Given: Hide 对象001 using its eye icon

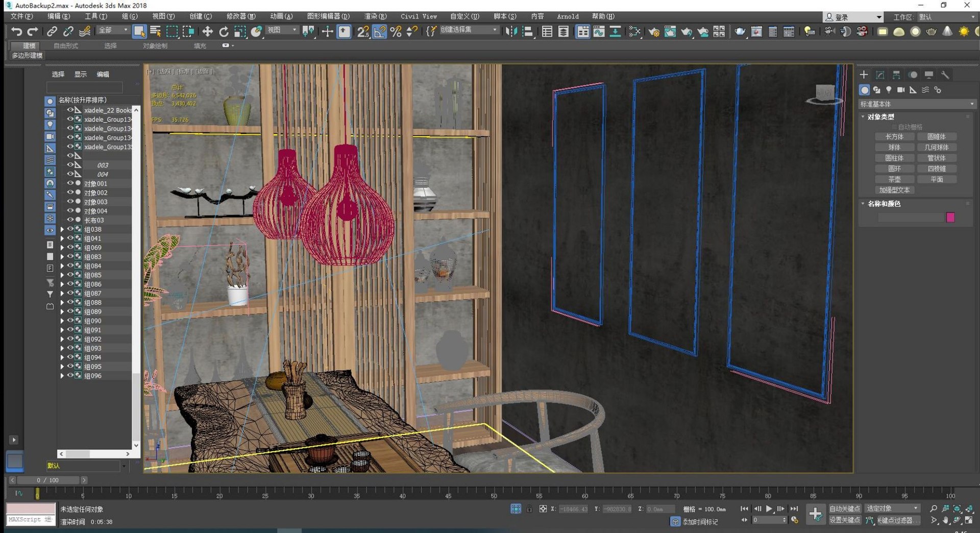Looking at the screenshot, I should [70, 183].
